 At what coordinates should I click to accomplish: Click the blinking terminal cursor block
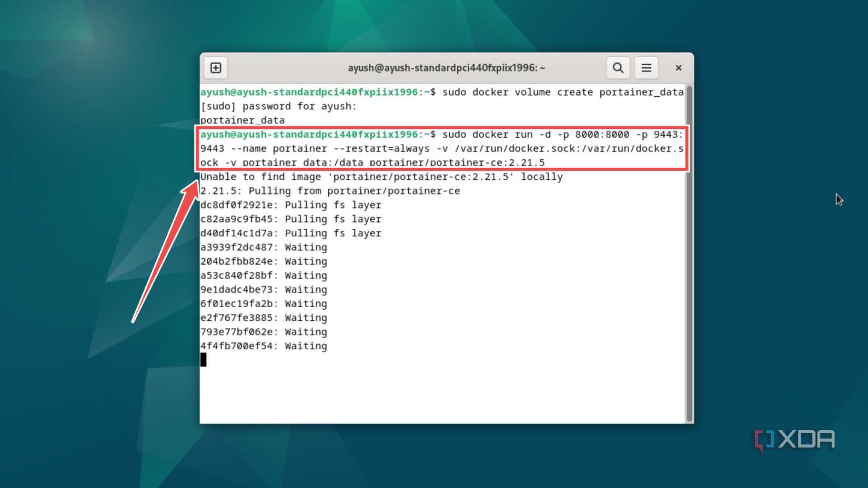pos(203,360)
